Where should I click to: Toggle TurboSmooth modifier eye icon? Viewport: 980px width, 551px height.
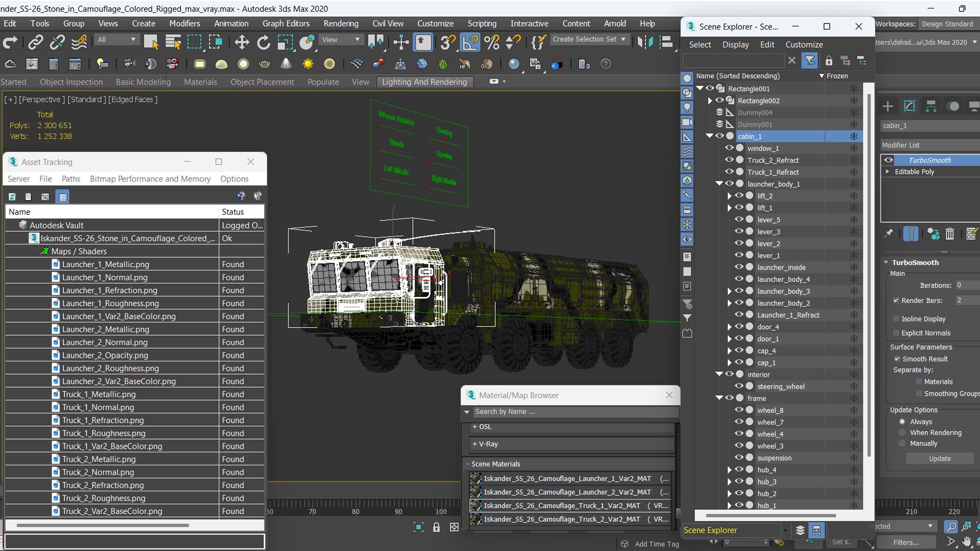(888, 160)
